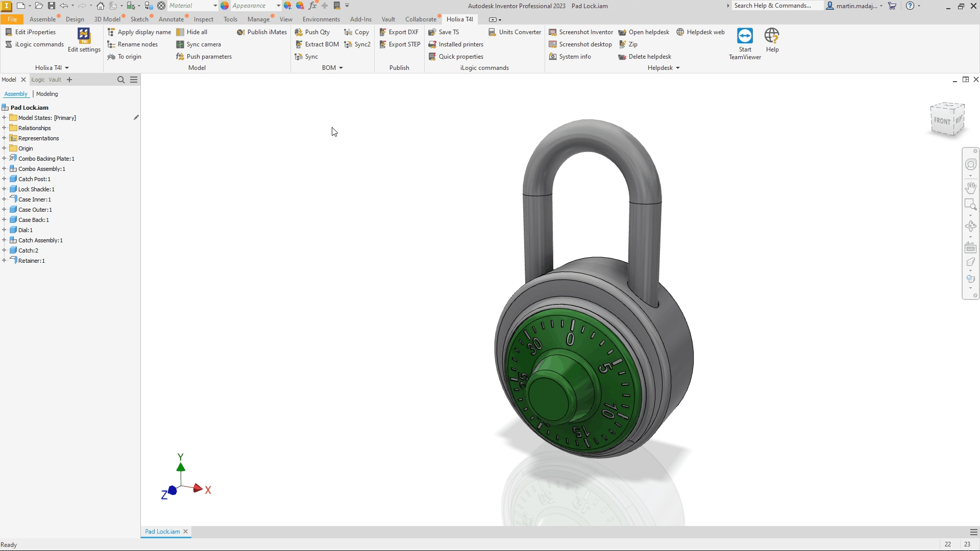Switch to the Vault browser tab
Screen dimensions: 980x551
tap(55, 80)
